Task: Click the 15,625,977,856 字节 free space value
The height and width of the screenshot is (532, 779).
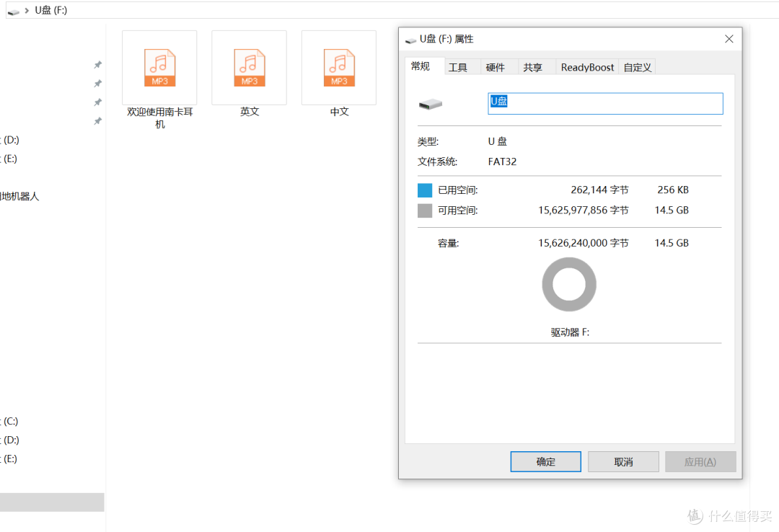Action: (x=584, y=210)
